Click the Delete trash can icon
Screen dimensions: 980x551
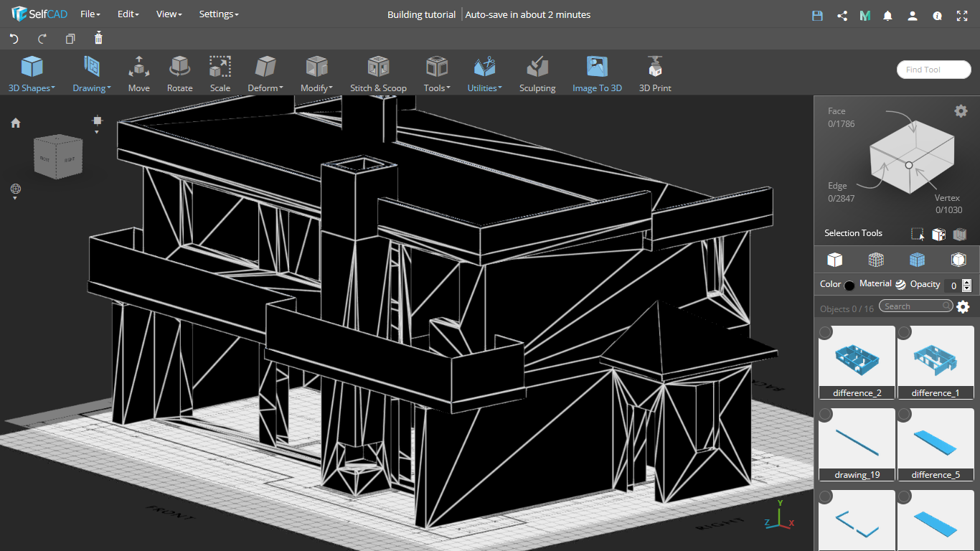click(x=98, y=38)
